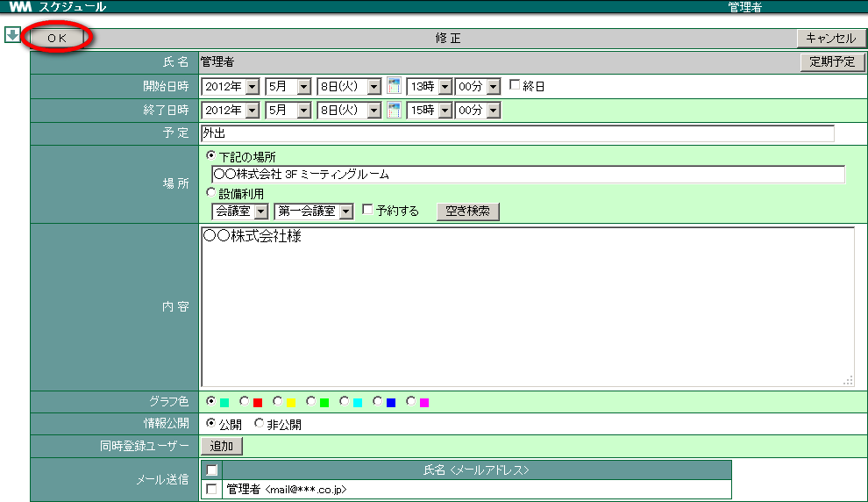
Task: Open end hour dropdown 15時
Action: point(430,111)
